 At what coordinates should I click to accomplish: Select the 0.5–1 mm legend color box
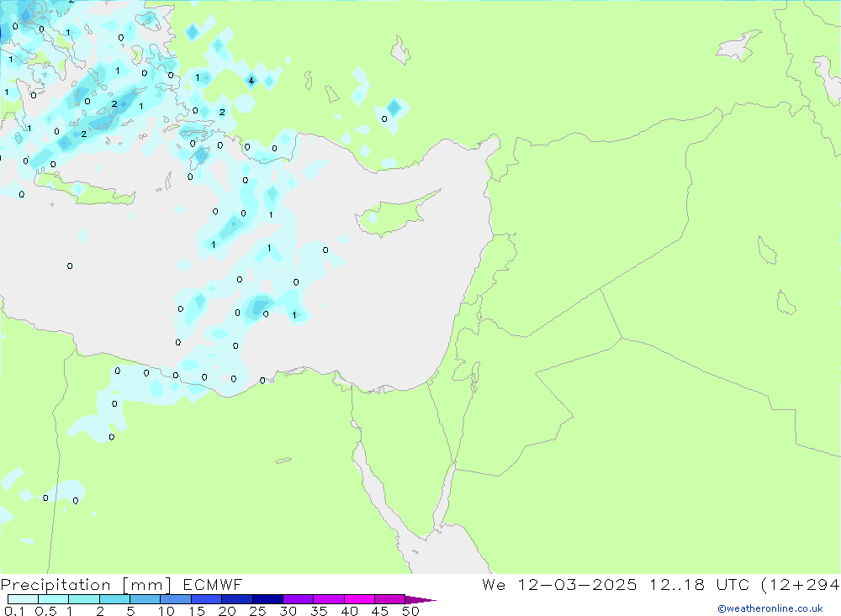pos(54,599)
